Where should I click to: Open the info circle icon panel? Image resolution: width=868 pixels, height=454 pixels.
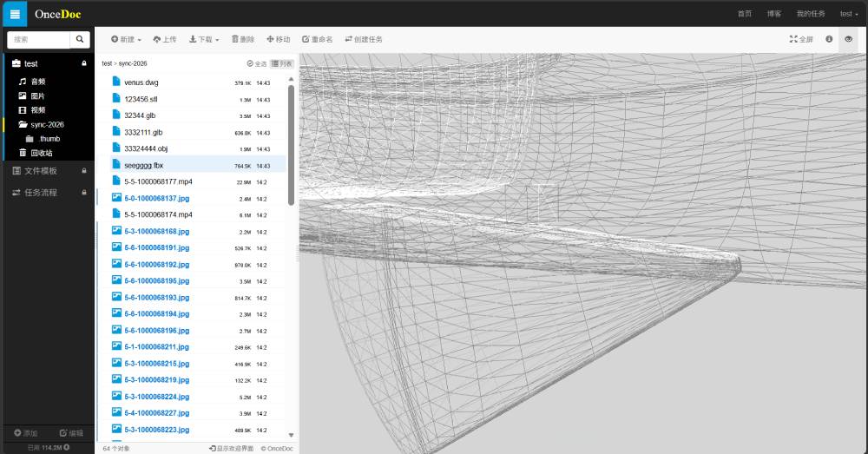pyautogui.click(x=829, y=39)
